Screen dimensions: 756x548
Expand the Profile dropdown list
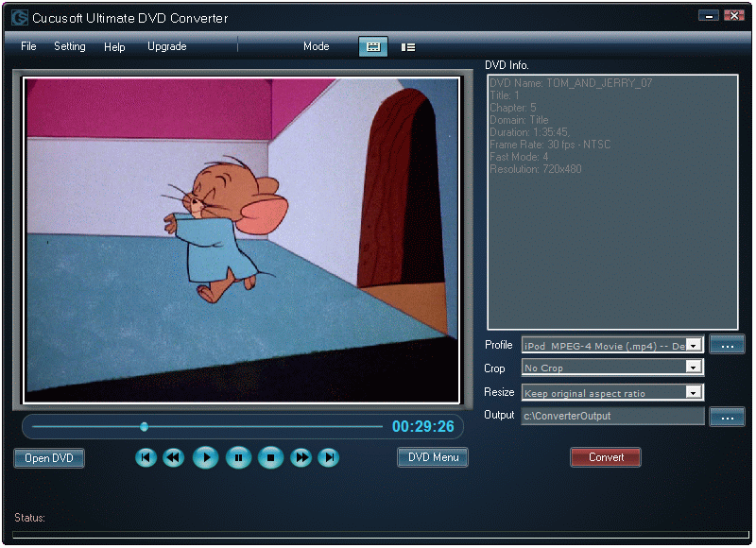click(694, 346)
